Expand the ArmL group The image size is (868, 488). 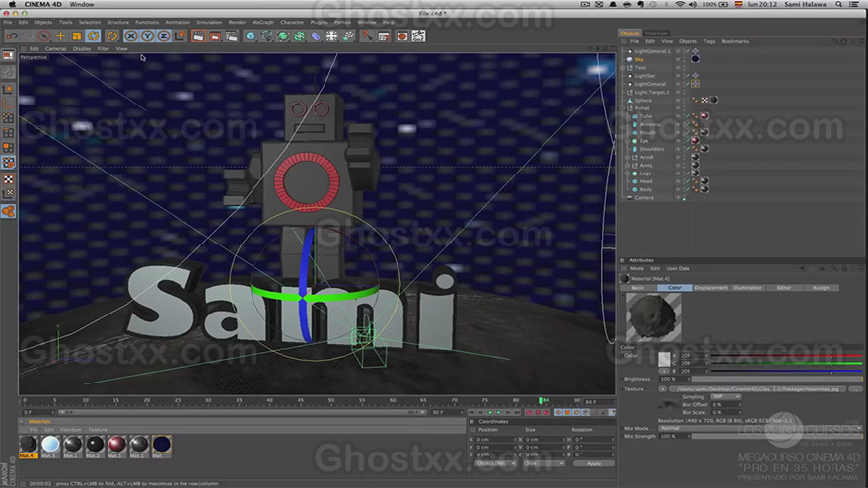click(x=627, y=166)
